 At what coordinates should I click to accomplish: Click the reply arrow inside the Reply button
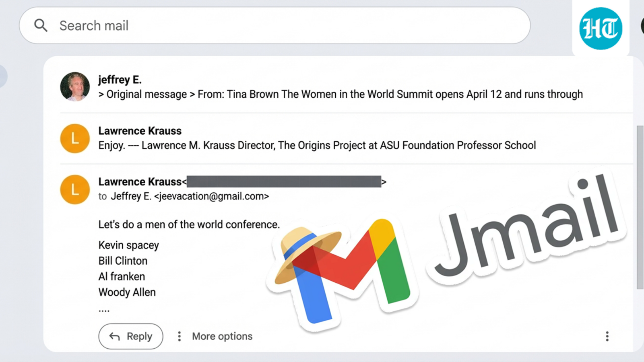point(115,336)
